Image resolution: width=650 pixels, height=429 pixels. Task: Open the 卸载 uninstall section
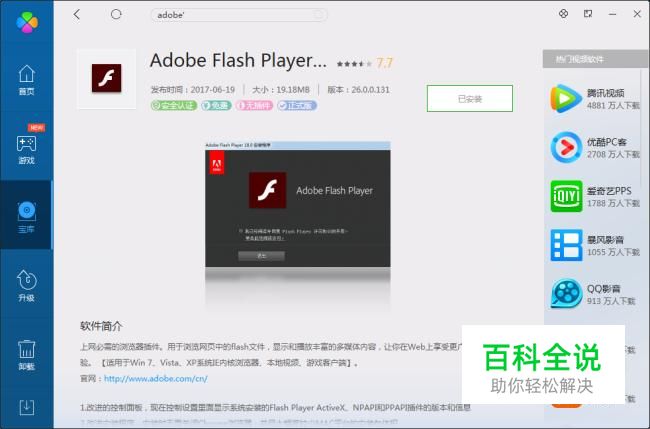click(x=27, y=355)
